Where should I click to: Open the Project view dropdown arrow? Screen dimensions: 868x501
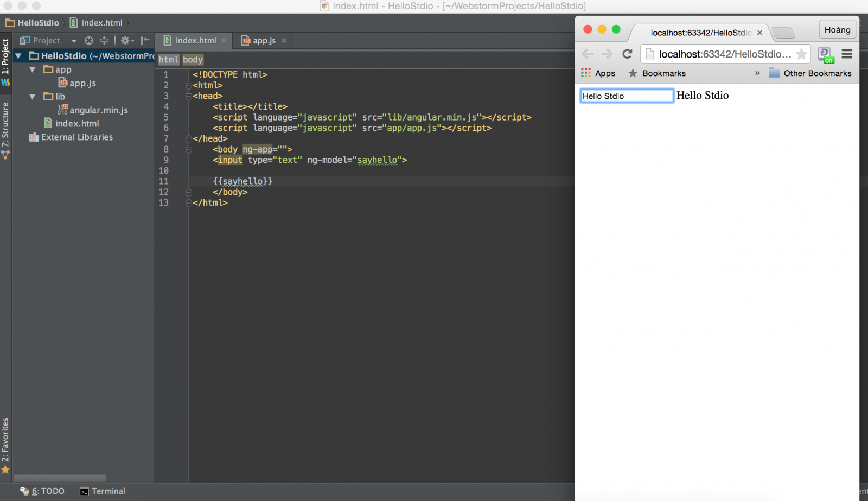pos(74,41)
